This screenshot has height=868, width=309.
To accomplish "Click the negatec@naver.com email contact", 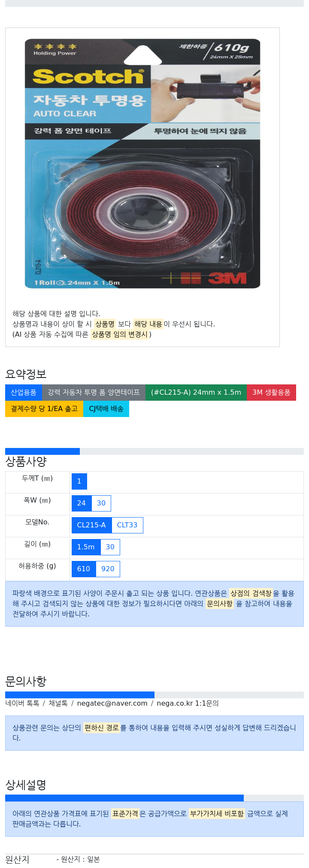I will click(x=112, y=704).
